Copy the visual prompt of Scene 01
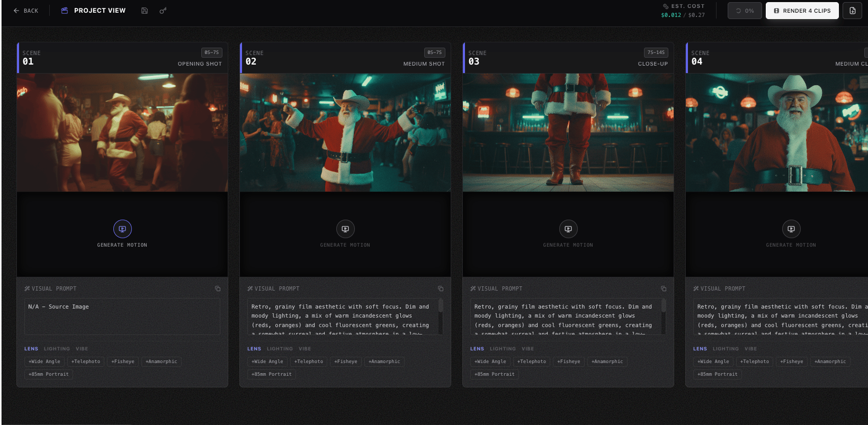The height and width of the screenshot is (425, 868). tap(218, 288)
